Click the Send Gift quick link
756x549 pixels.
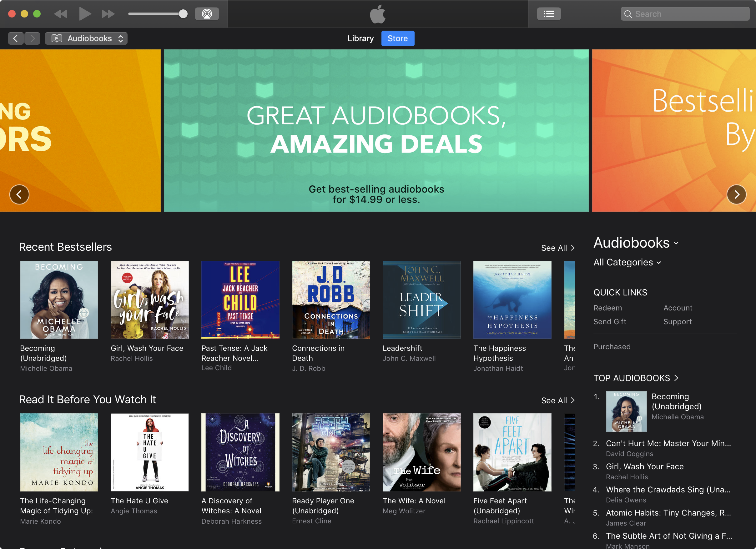click(x=610, y=321)
